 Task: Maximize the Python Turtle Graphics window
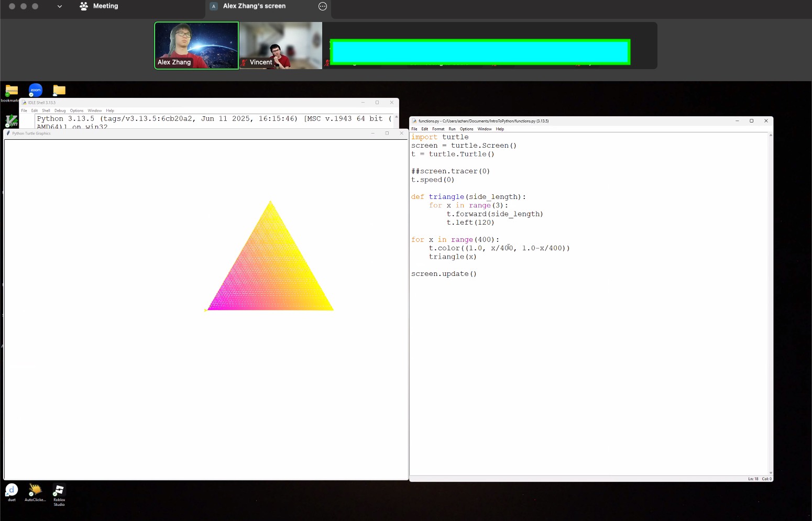click(x=387, y=134)
